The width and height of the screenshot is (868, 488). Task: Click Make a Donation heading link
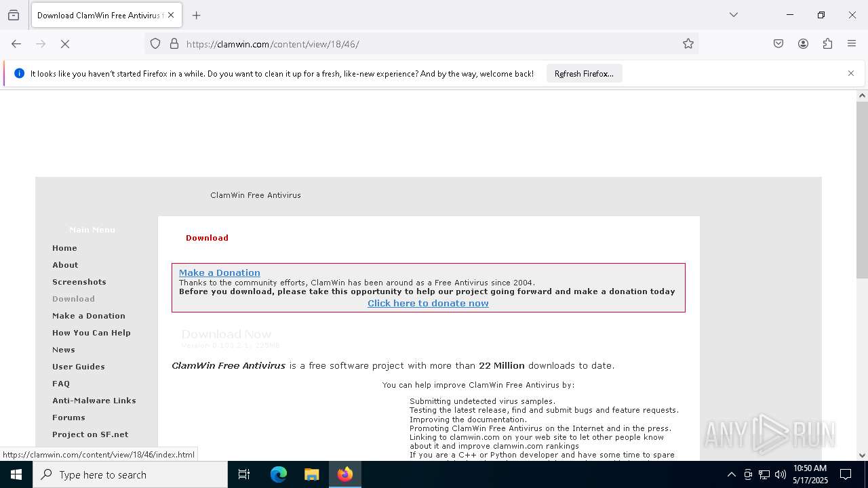pyautogui.click(x=220, y=272)
